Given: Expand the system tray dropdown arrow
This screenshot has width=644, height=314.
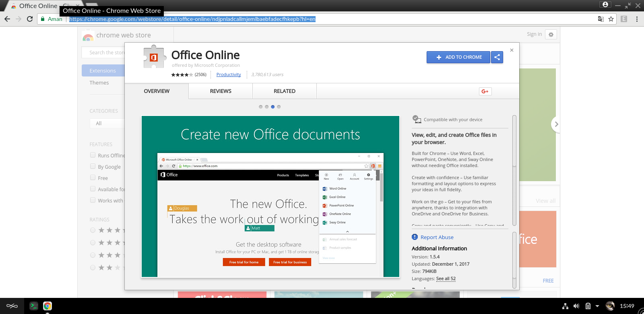Looking at the screenshot, I should click(597, 306).
